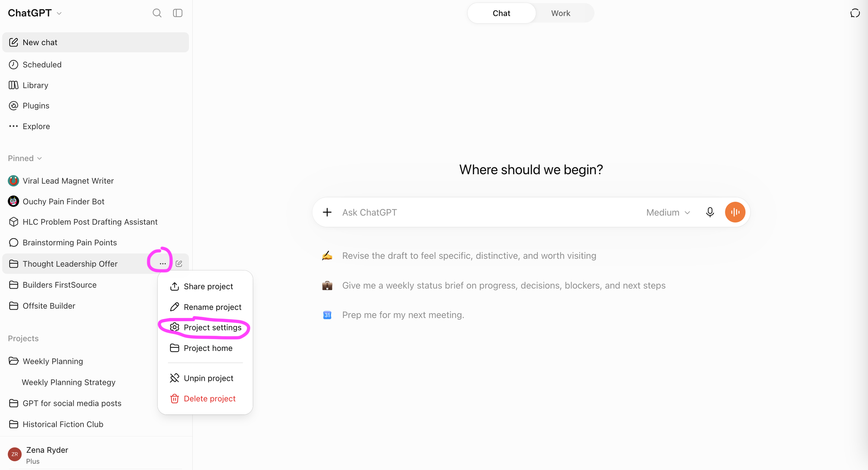This screenshot has height=470, width=868.
Task: Open the Thought Leadership Offer project
Action: point(70,264)
